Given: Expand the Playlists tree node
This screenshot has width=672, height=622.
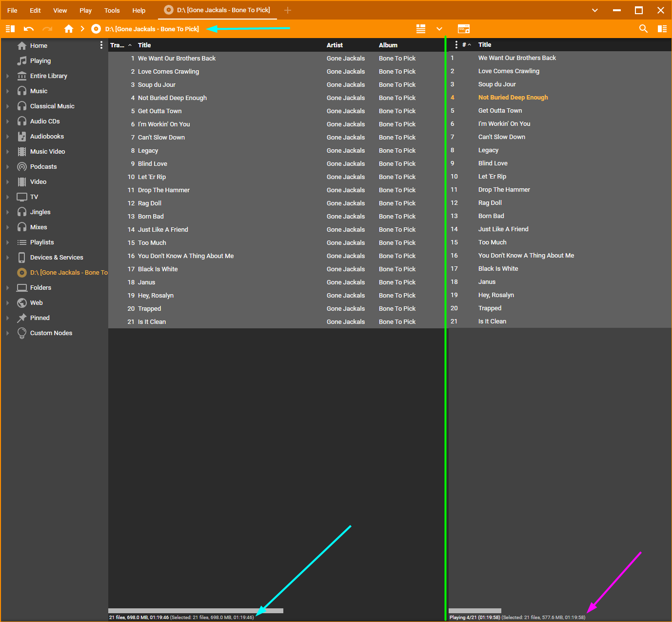Looking at the screenshot, I should click(7, 242).
